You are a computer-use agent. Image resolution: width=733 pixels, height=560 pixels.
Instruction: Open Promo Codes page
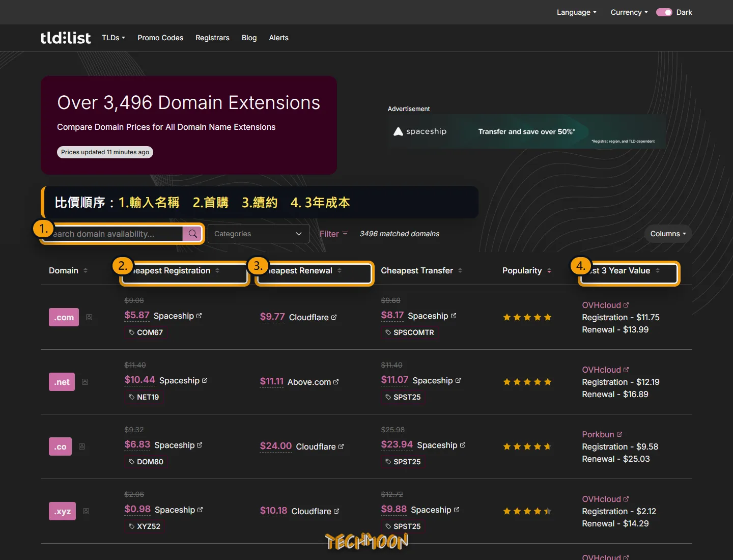click(x=160, y=38)
